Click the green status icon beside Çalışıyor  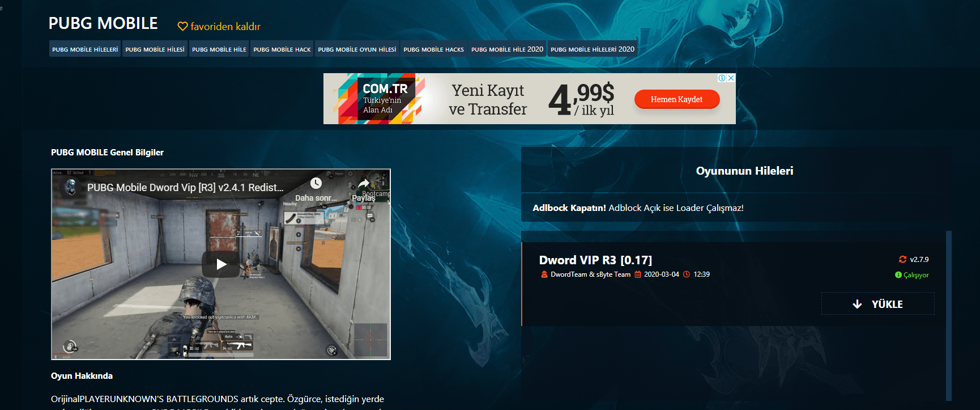coord(898,275)
